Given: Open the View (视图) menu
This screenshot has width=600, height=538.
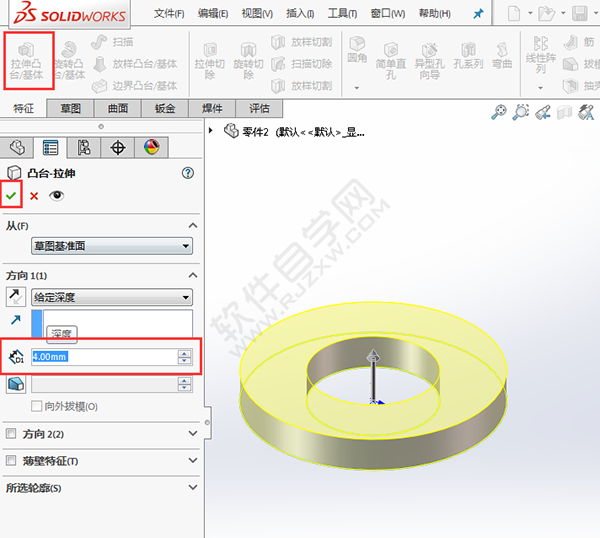Looking at the screenshot, I should point(257,14).
